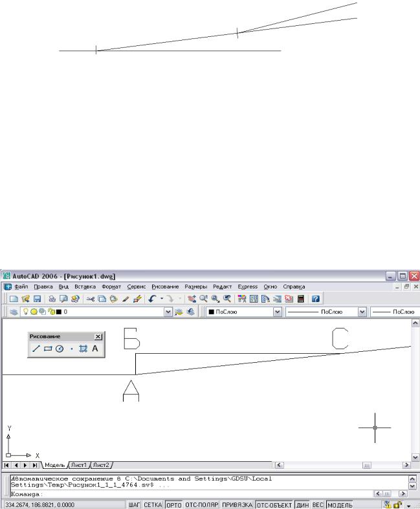Open Help with the question mark icon
Viewport: 420px width, 509px height.
(315, 299)
